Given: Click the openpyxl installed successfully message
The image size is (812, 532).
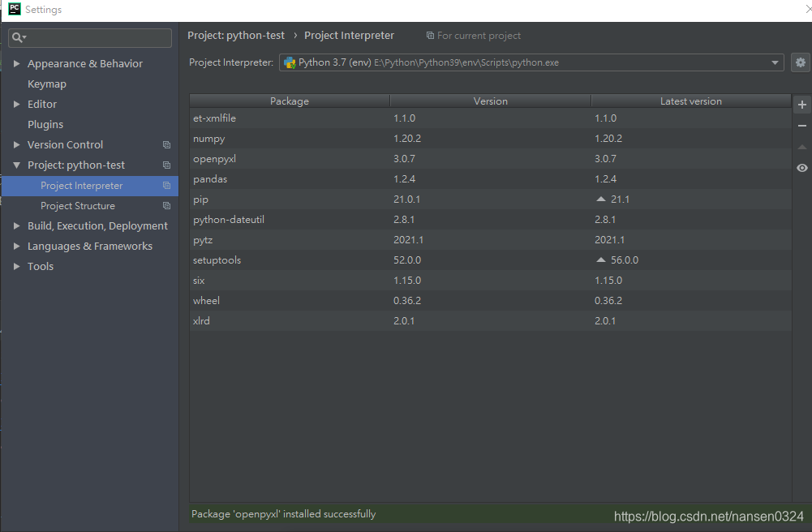Looking at the screenshot, I should tap(283, 514).
